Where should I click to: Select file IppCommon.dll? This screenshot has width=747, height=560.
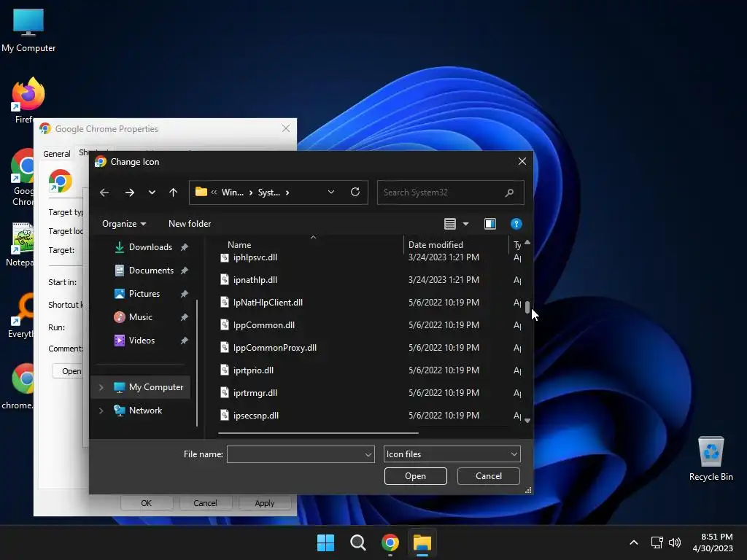coord(264,325)
